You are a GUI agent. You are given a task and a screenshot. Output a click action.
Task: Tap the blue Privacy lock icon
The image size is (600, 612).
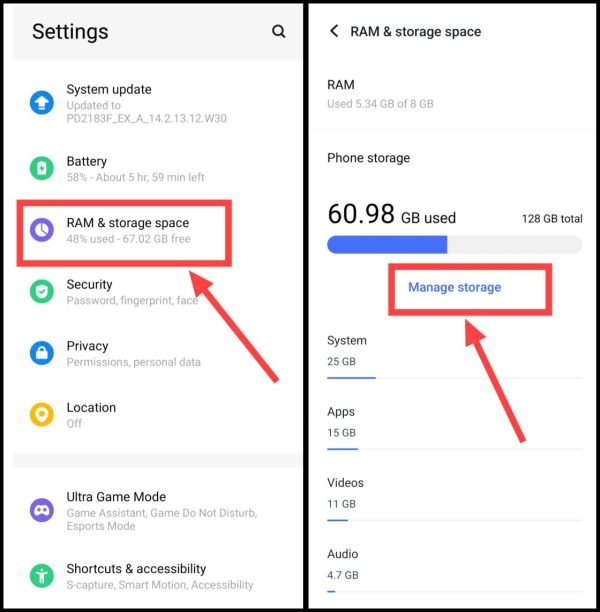(42, 353)
